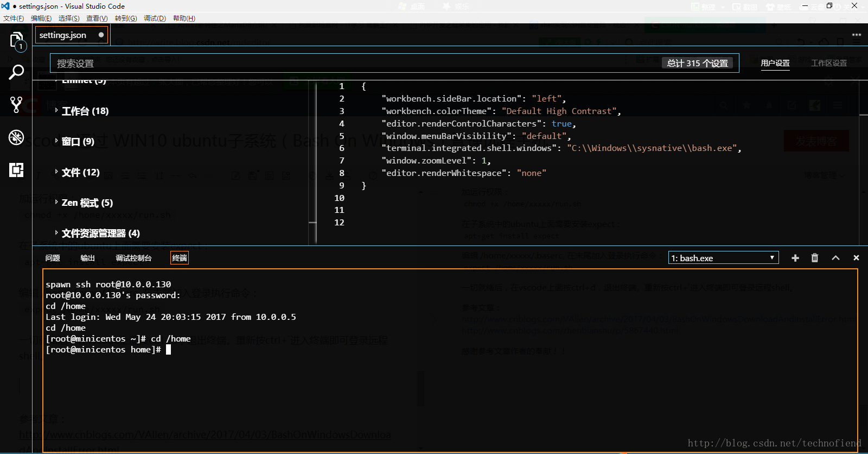The image size is (868, 454).
Task: Open the Search view icon
Action: pos(16,72)
